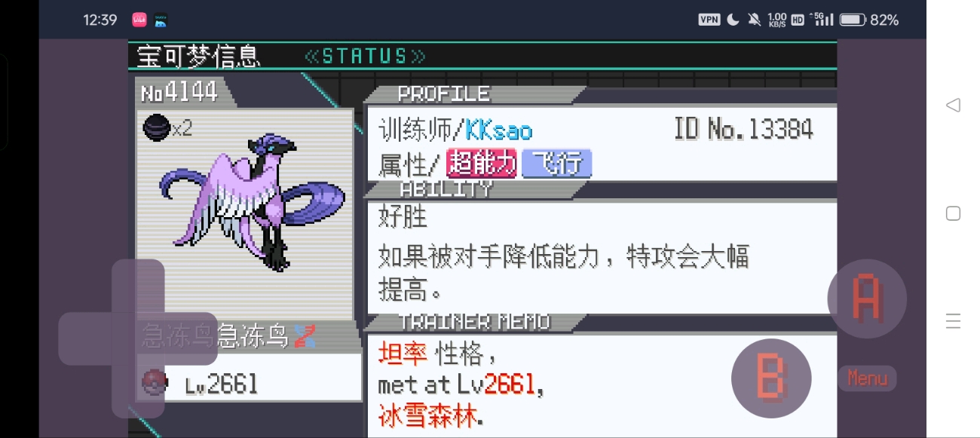Tap the Poké Ball icon beside level
Image resolution: width=980 pixels, height=438 pixels.
click(x=155, y=383)
